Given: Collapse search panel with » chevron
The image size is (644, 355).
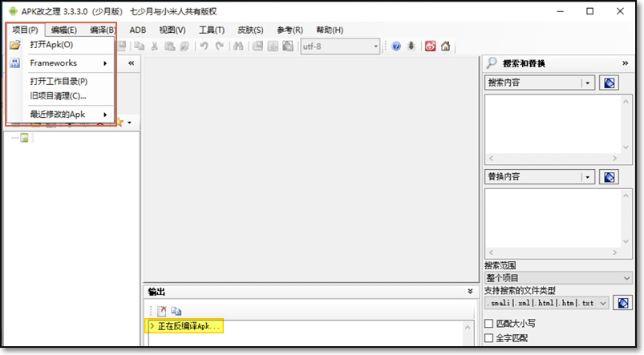Looking at the screenshot, I should (x=625, y=63).
